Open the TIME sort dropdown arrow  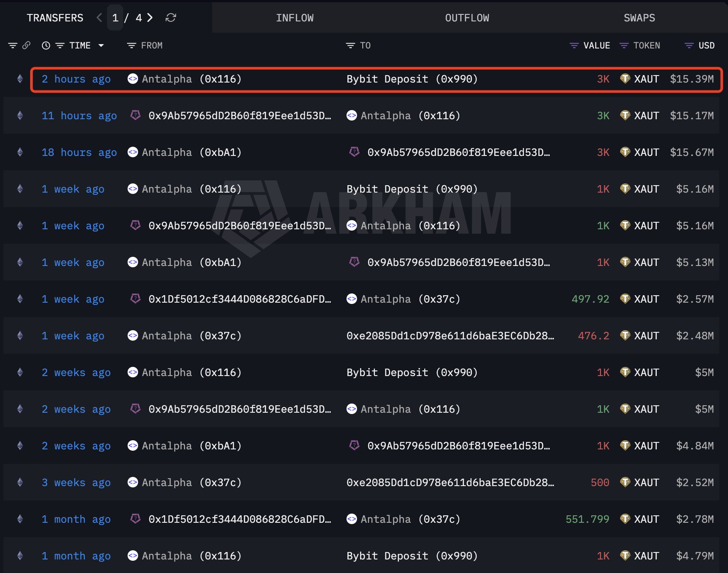click(x=101, y=45)
